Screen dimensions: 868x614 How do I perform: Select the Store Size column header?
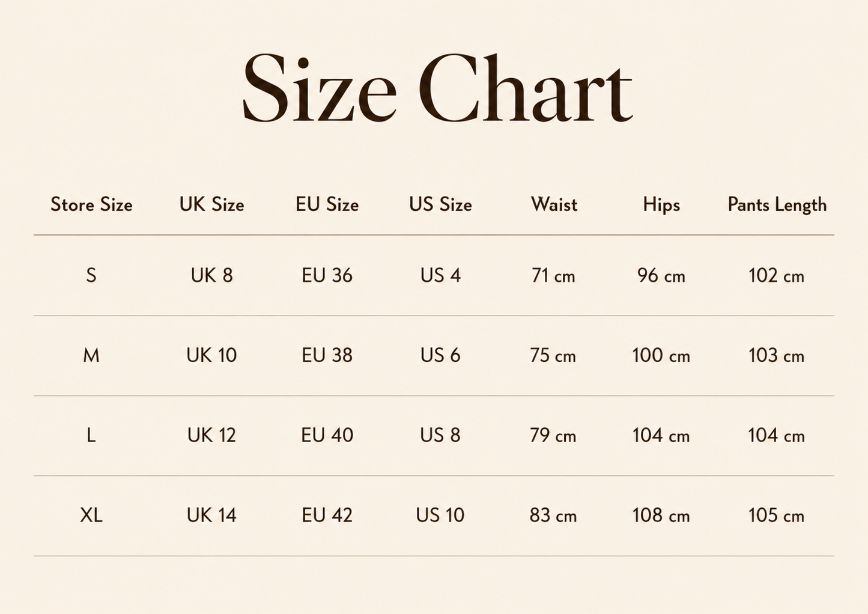pyautogui.click(x=91, y=204)
